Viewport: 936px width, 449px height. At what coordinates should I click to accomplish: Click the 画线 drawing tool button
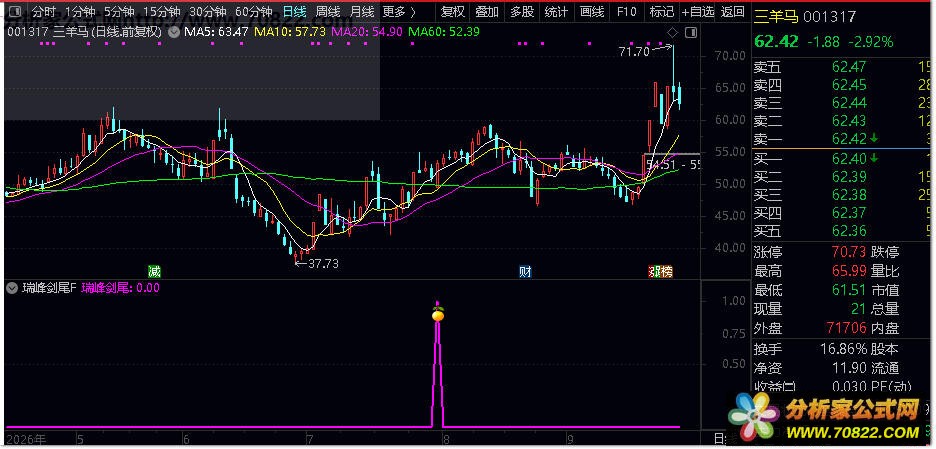(592, 11)
